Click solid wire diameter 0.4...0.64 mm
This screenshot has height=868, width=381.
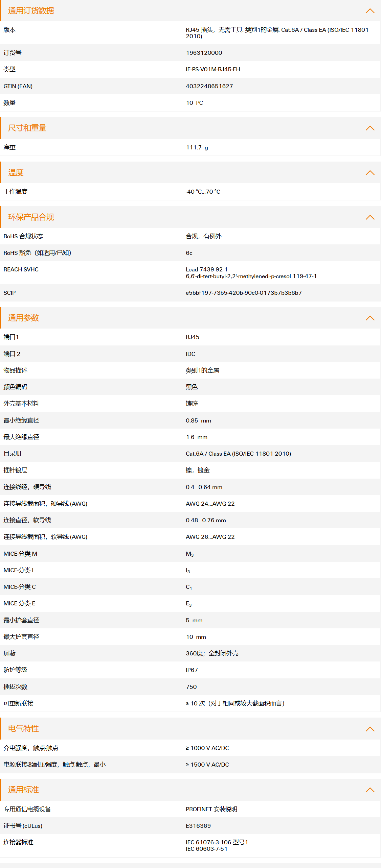click(x=204, y=487)
